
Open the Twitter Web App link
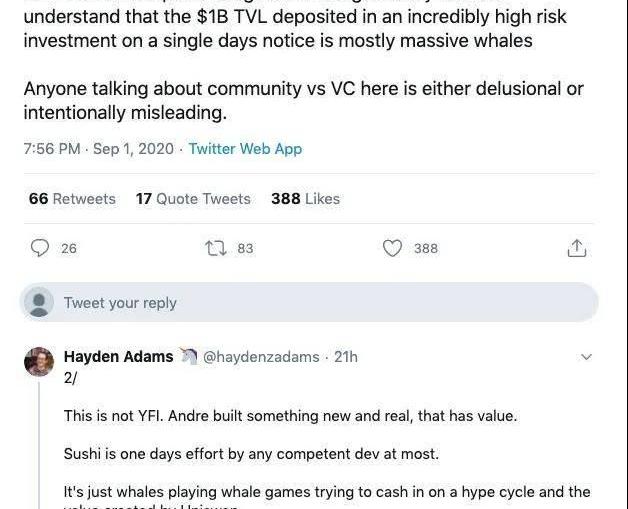pos(245,149)
